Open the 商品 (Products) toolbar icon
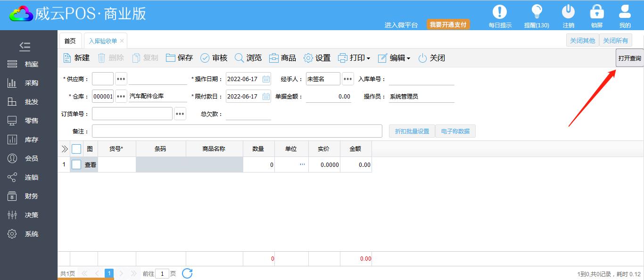 coord(274,58)
